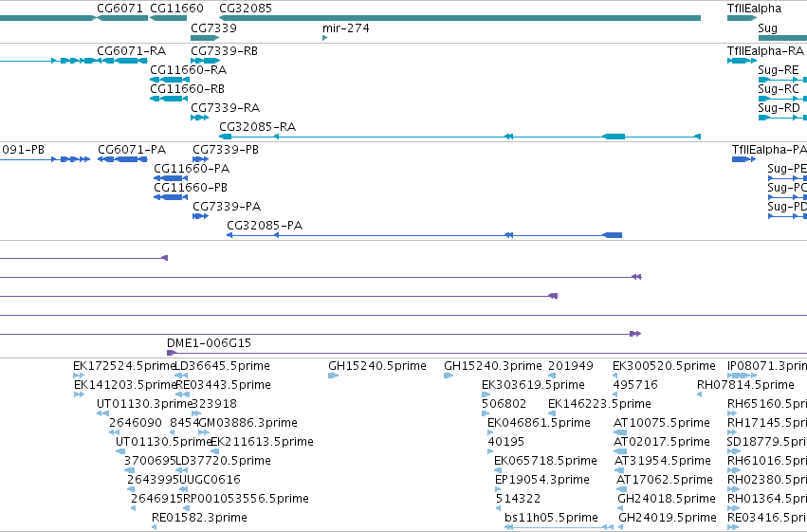Click the CG32085-RA transcript label
807x532 pixels.
click(257, 127)
